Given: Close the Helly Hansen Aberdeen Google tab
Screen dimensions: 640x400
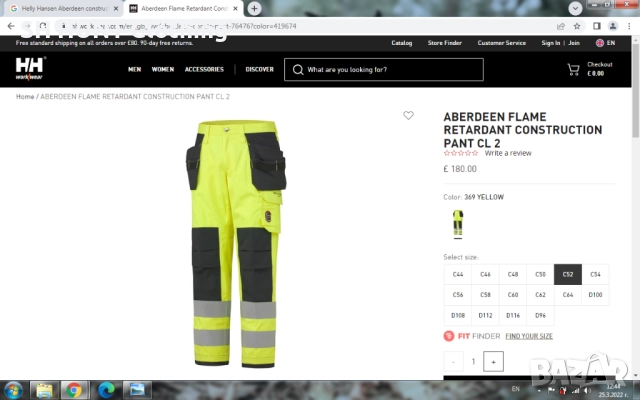Looking at the screenshot, I should tap(116, 9).
